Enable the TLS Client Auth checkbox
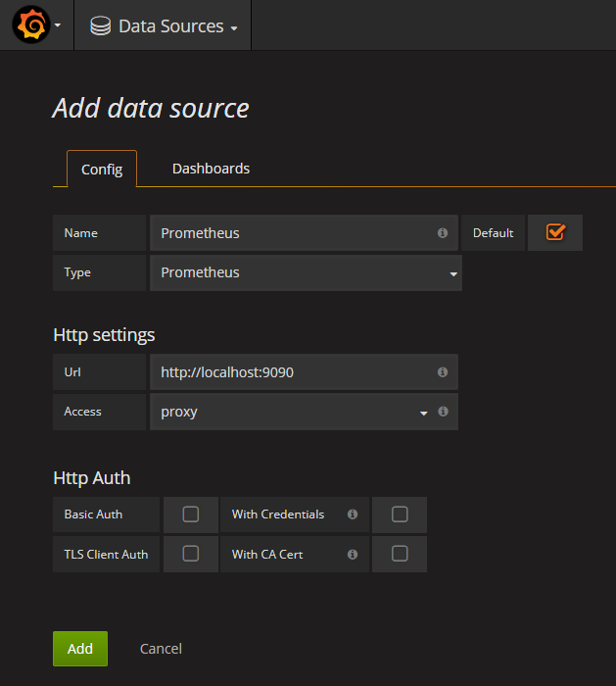The width and height of the screenshot is (616, 686). point(191,554)
